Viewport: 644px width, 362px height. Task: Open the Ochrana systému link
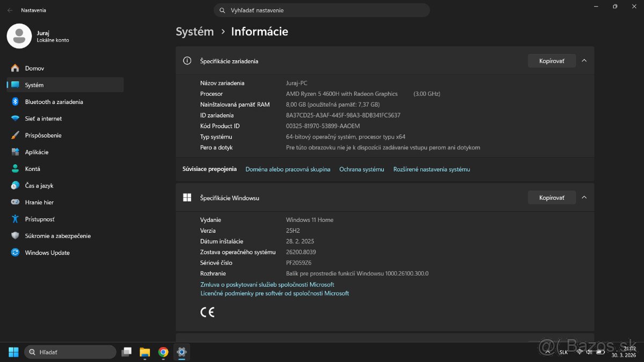361,169
